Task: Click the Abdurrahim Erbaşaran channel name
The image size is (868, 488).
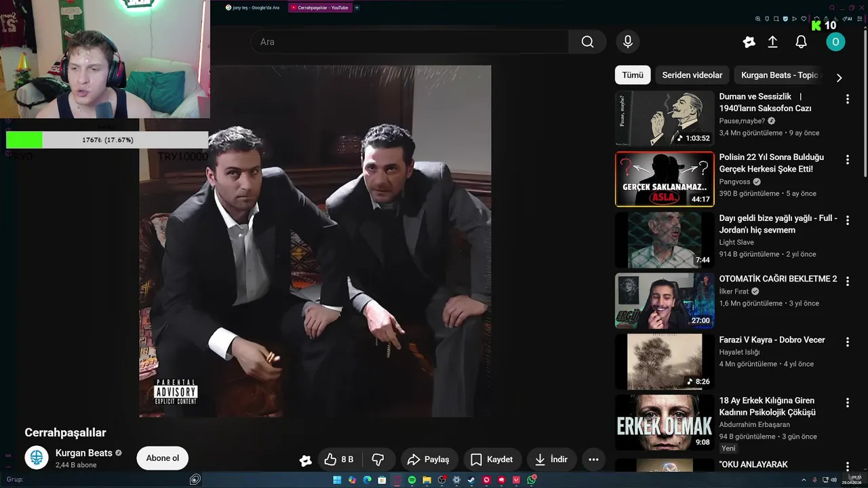Action: (754, 425)
